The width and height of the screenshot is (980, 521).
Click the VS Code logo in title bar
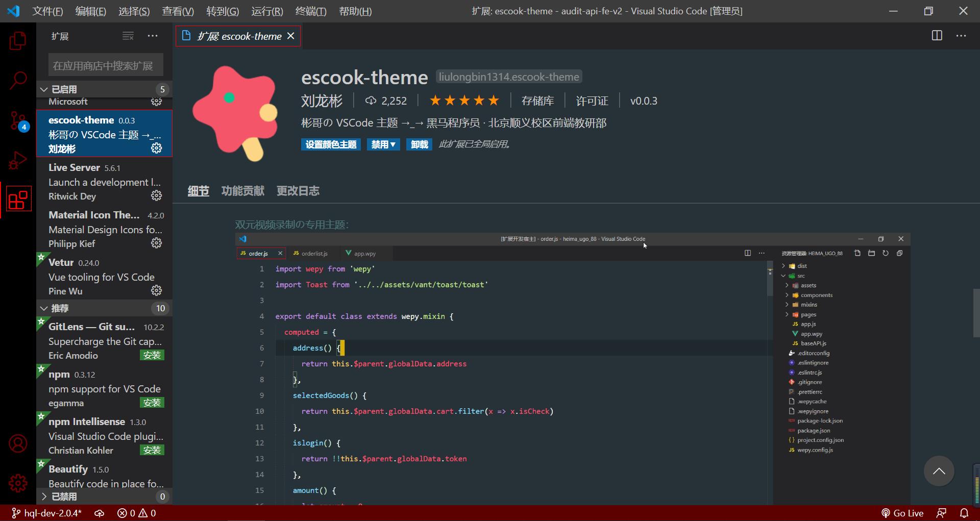coord(14,11)
